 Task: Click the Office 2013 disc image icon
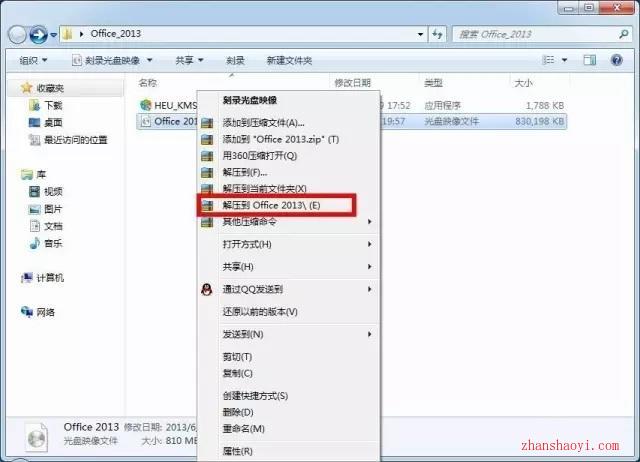(145, 121)
